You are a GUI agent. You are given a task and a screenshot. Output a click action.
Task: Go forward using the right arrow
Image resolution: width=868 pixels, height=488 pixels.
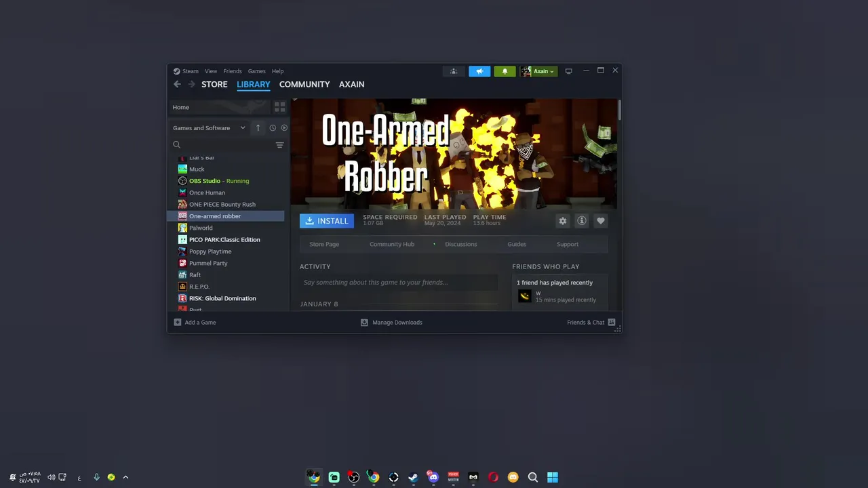point(191,84)
